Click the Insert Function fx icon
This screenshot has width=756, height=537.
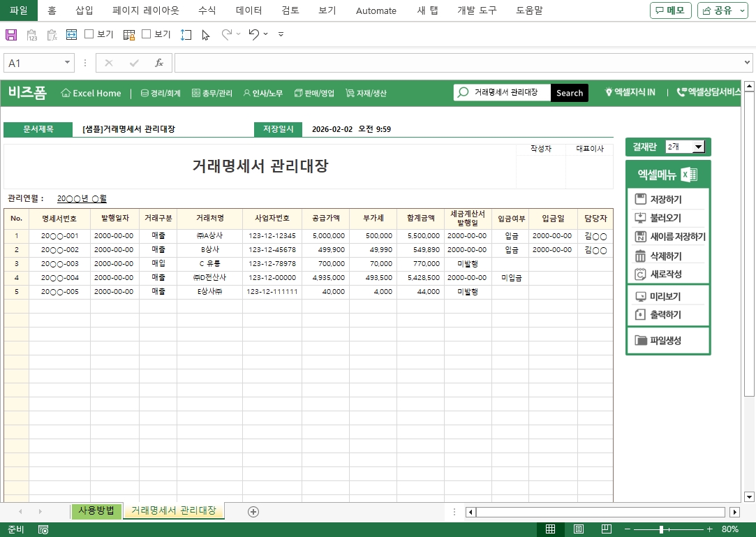[x=158, y=63]
